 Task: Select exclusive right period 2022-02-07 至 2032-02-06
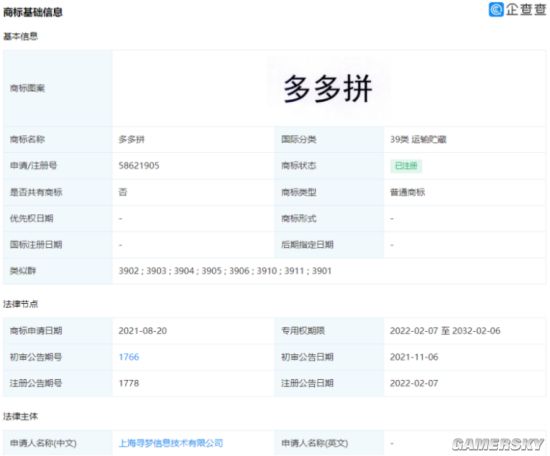pos(445,330)
